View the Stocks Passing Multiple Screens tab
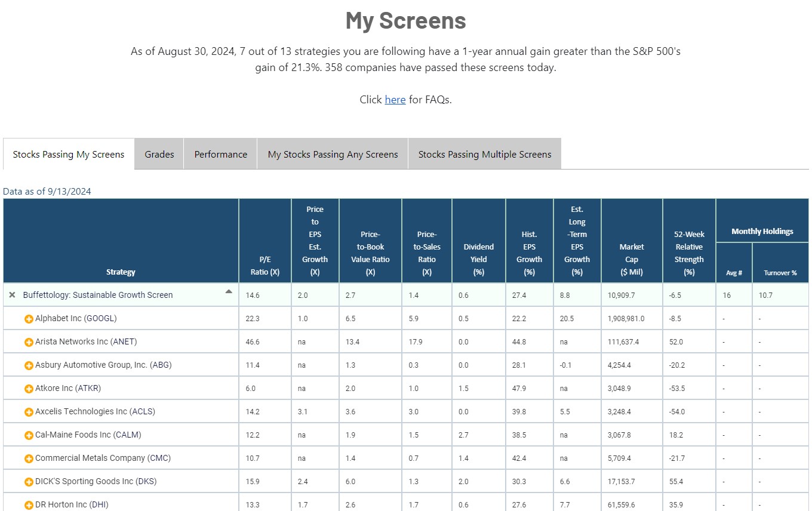The image size is (812, 511). point(484,153)
